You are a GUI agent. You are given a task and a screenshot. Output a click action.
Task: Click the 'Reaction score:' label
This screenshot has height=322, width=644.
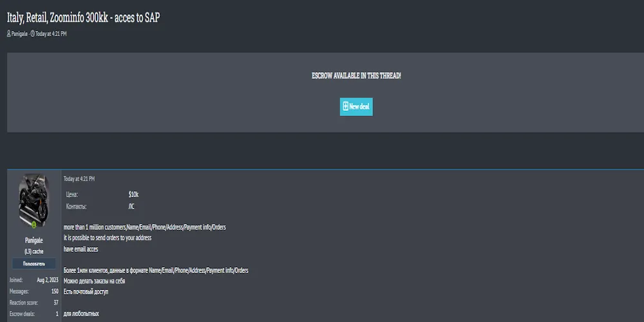tap(23, 303)
